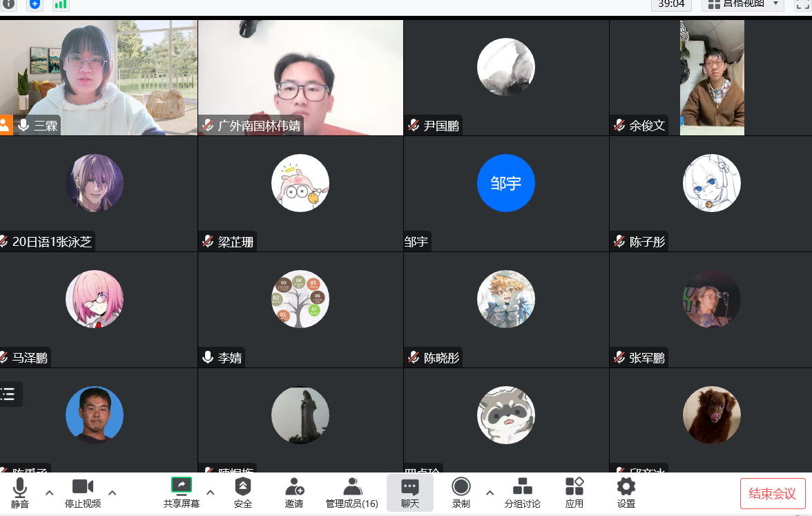Image resolution: width=812 pixels, height=516 pixels.
Task: Click the name label 陈晓彤
Action: pyautogui.click(x=441, y=358)
